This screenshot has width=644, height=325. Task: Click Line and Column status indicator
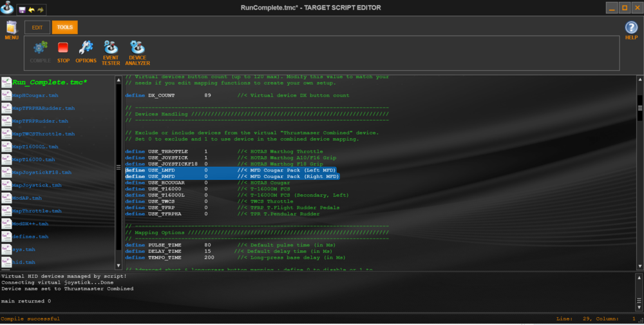click(x=594, y=319)
